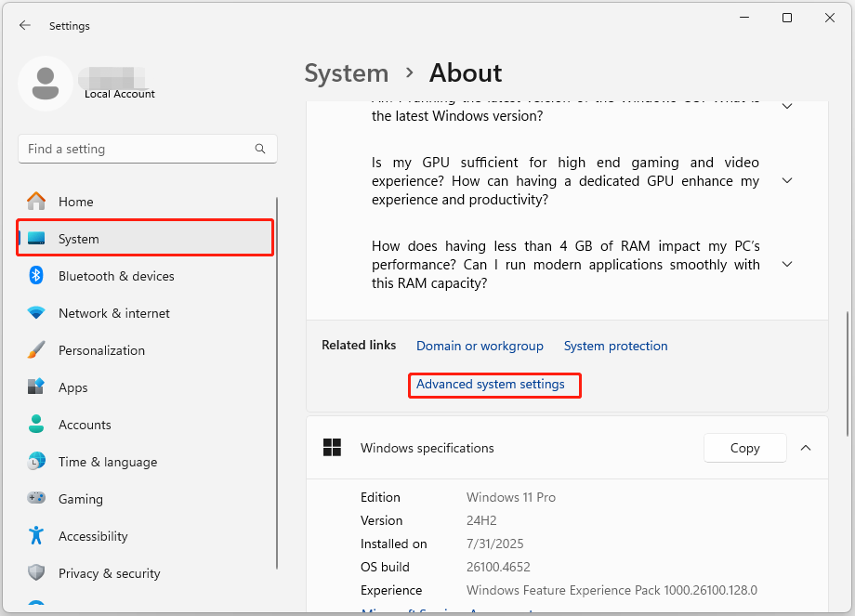Click the user account avatar icon
Image resolution: width=855 pixels, height=616 pixels.
click(46, 84)
